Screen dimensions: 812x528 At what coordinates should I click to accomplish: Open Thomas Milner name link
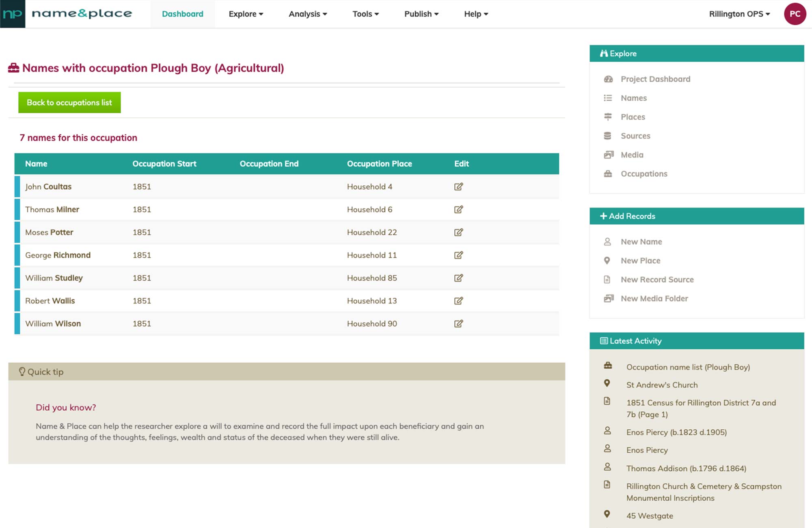pos(52,209)
